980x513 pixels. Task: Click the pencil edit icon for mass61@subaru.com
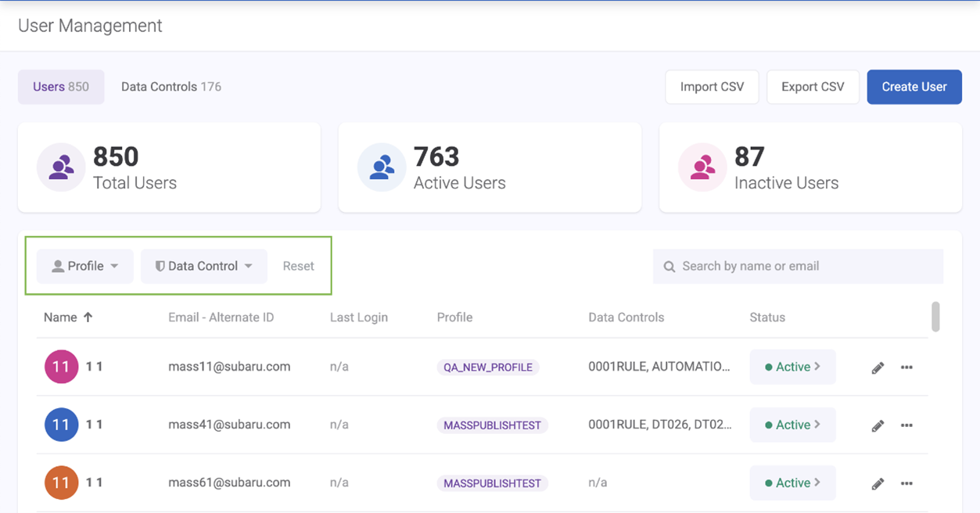pos(878,483)
